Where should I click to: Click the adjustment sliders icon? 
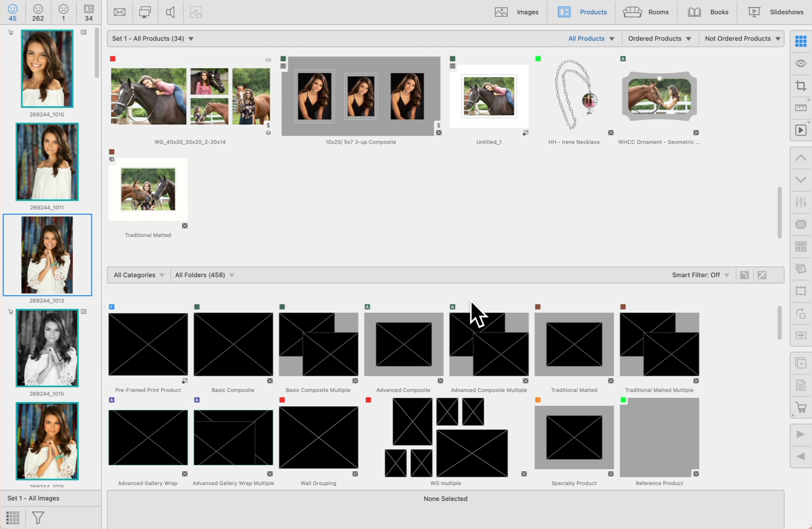[x=800, y=202]
